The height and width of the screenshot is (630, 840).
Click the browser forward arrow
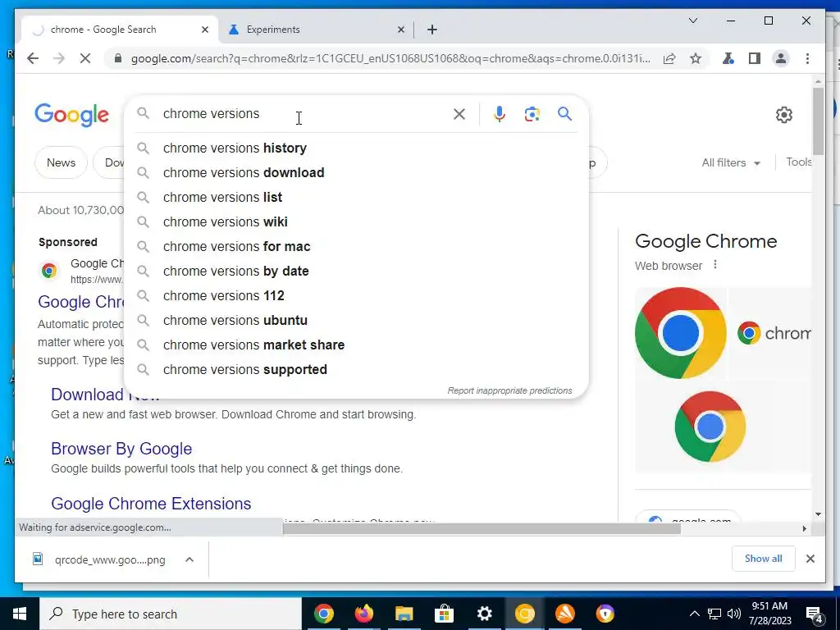(59, 58)
